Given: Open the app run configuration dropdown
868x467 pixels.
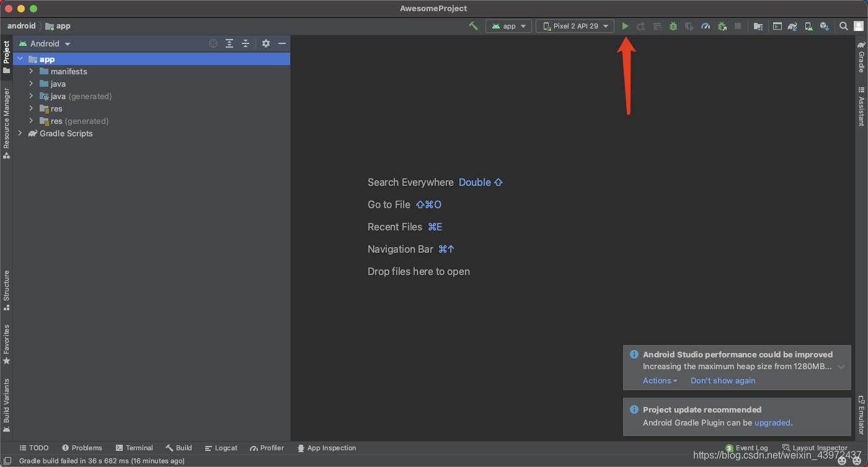Looking at the screenshot, I should pos(508,26).
